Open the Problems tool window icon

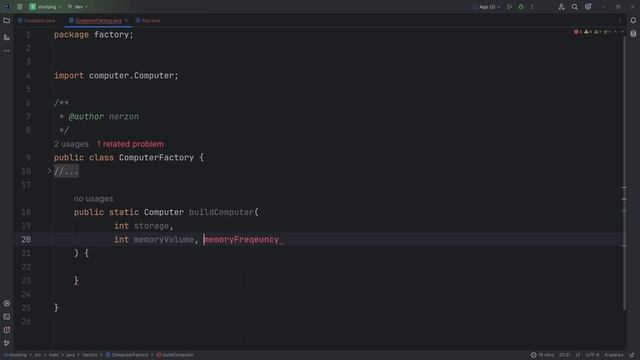coord(7,330)
